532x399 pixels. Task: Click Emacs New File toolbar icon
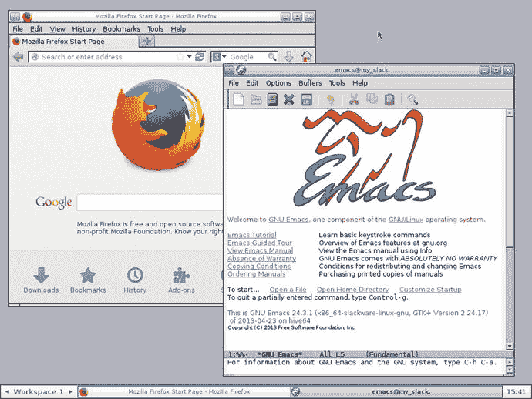point(238,99)
